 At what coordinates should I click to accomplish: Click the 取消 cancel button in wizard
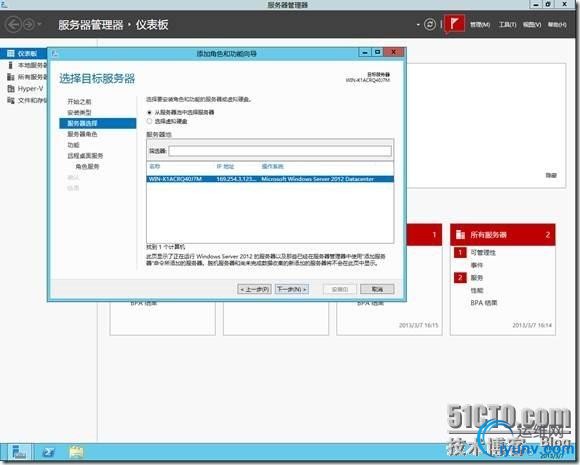tap(377, 289)
